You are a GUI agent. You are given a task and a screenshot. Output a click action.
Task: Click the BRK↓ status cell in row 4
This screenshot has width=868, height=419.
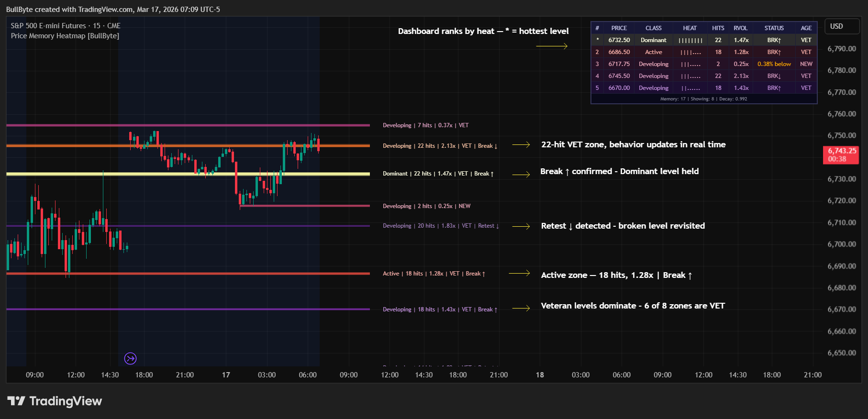pos(774,76)
